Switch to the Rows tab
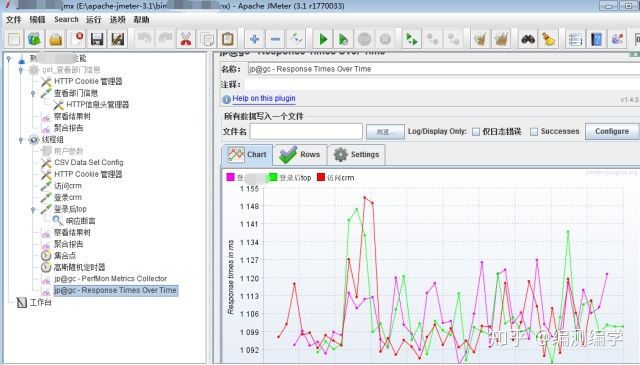This screenshot has height=365, width=640. 301,155
